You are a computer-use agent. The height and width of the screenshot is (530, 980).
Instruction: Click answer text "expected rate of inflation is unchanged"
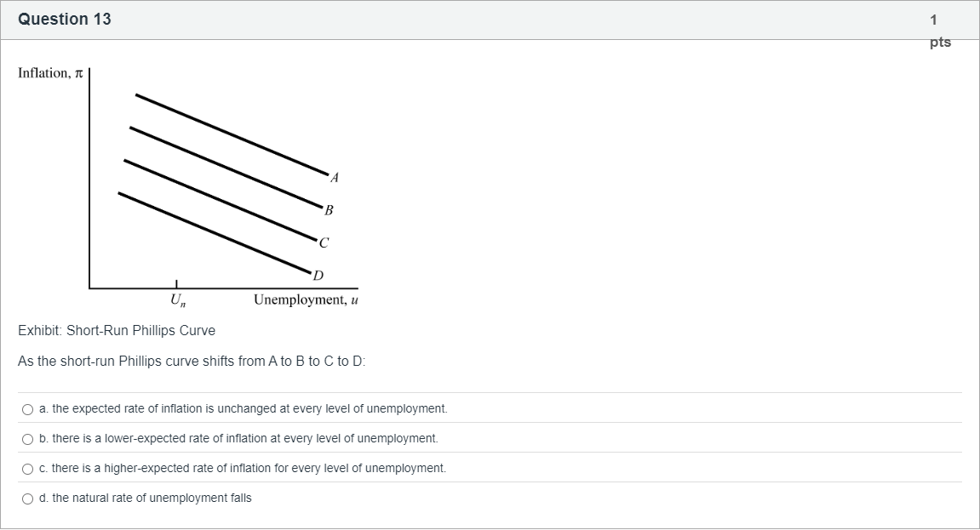pos(249,409)
